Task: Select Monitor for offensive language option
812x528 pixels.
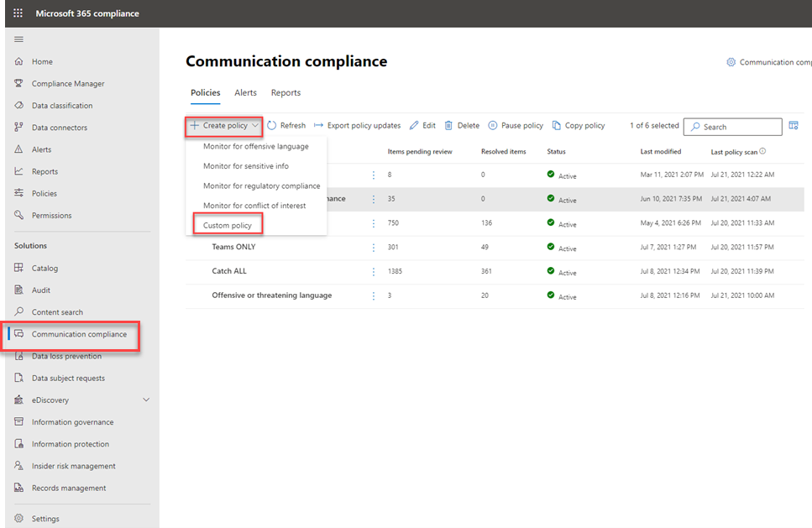Action: pos(256,147)
